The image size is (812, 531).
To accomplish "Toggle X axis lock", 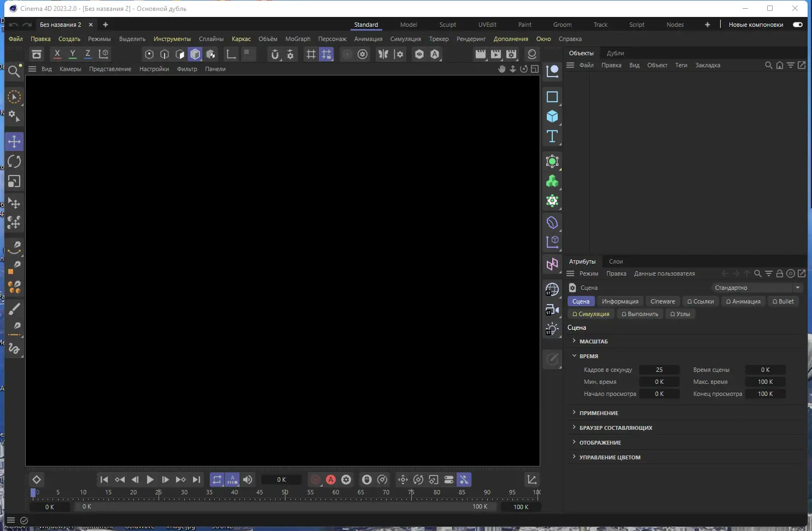I will pyautogui.click(x=57, y=54).
